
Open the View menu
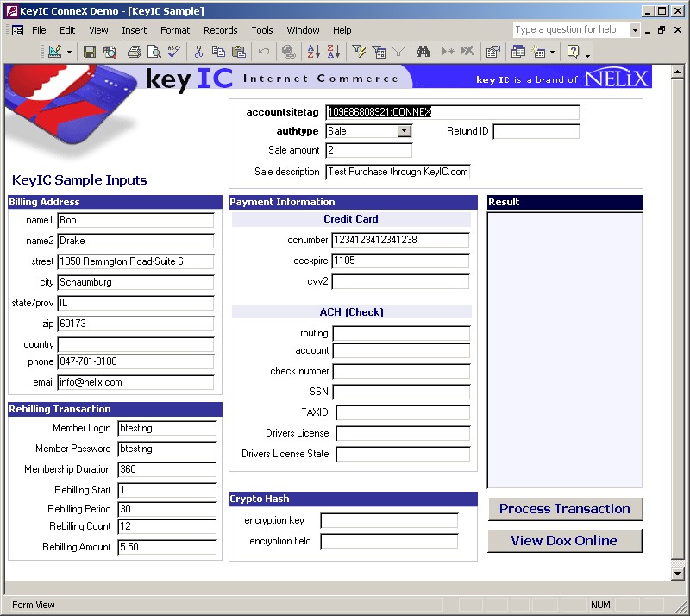click(98, 30)
